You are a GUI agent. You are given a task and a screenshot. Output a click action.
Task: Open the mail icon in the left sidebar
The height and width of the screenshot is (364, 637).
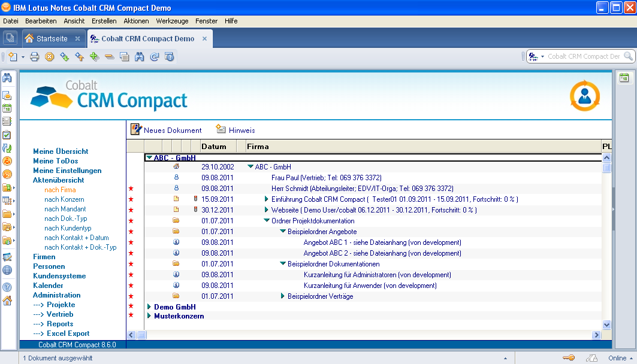(7, 95)
